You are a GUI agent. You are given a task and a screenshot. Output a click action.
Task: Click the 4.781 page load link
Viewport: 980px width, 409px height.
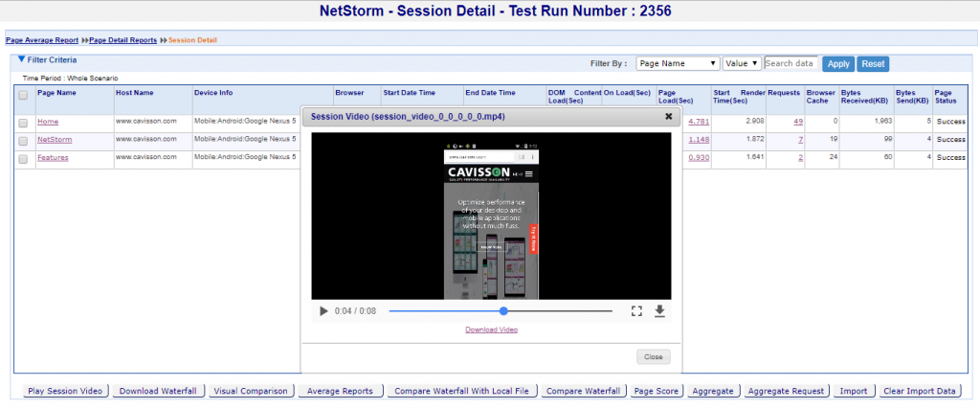tap(699, 122)
